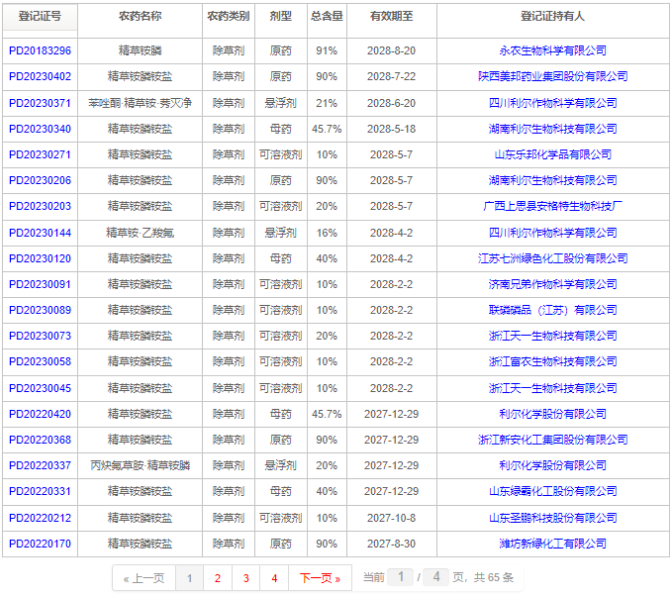Click the 登记证号 column header
Screen dimensions: 671x597
[40, 16]
